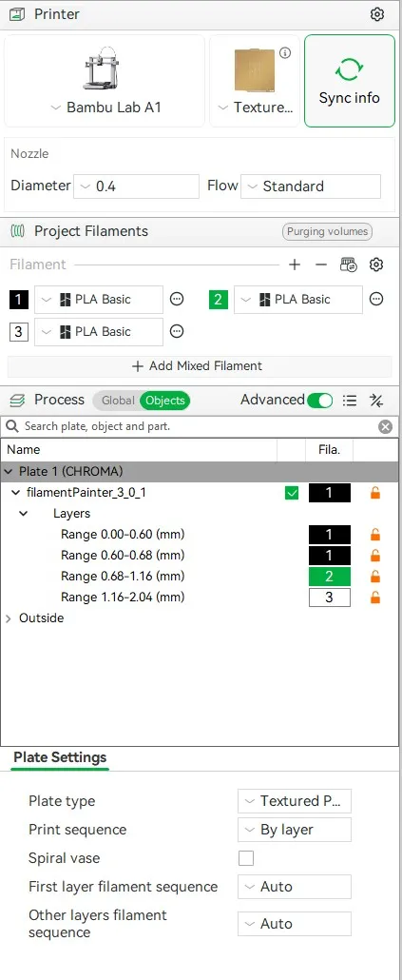This screenshot has width=402, height=980.
Task: Click the compare presets icon in the Process header
Action: pos(376,401)
